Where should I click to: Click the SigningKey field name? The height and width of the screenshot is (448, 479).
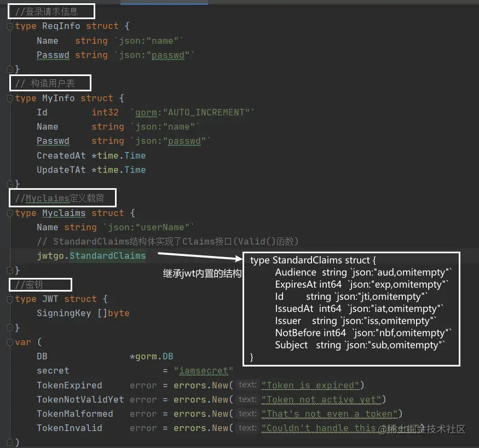[64, 313]
